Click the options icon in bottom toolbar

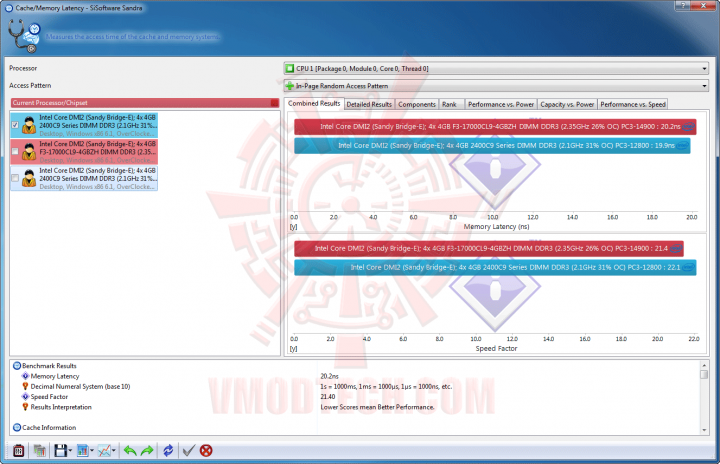[19, 451]
